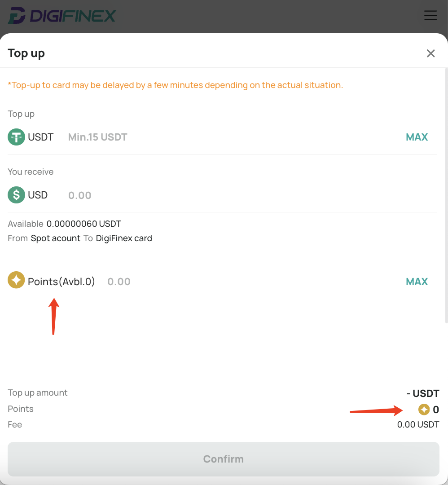448x485 pixels.
Task: Click the green USDT Tether icon
Action: [17, 137]
